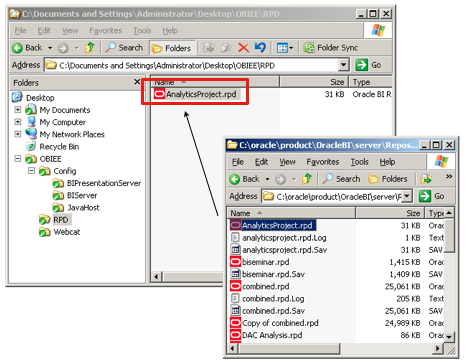Screen dimensions: 467x364
Task: Expand My Network Places tree node
Action: tap(18, 134)
